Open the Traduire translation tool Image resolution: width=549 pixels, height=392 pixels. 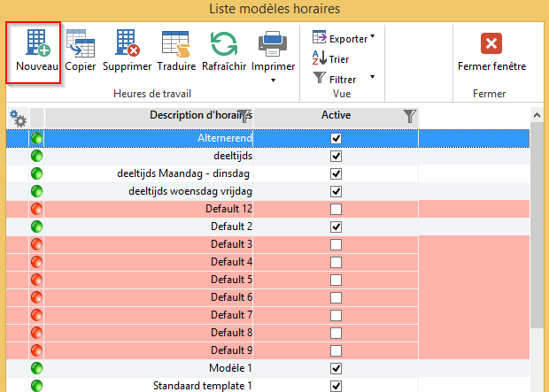(176, 44)
